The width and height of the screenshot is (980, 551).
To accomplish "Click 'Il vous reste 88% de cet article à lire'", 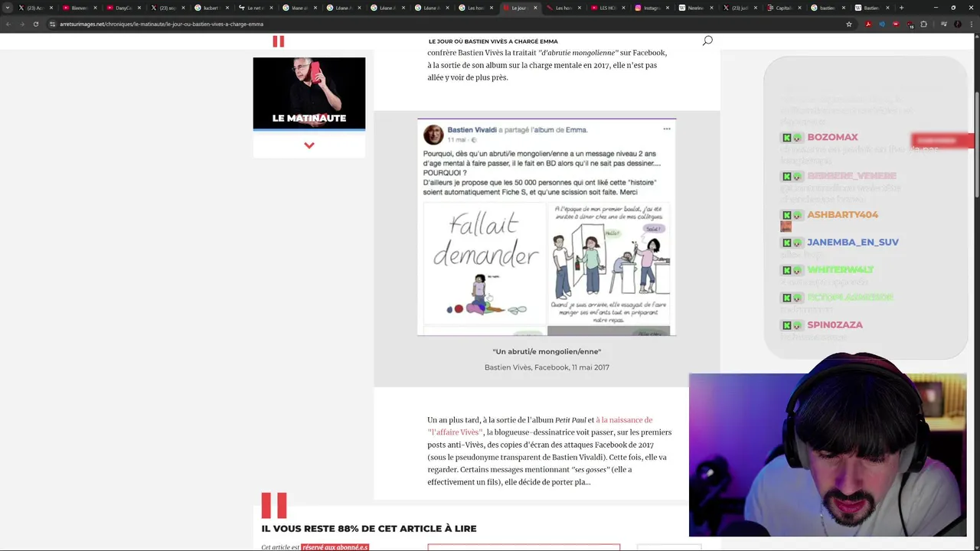I will [x=369, y=528].
